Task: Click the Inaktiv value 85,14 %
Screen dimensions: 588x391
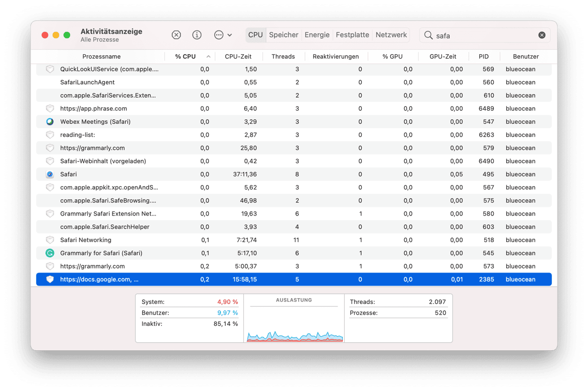Action: tap(225, 324)
